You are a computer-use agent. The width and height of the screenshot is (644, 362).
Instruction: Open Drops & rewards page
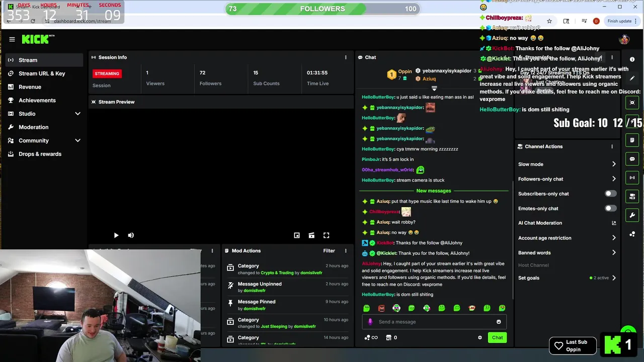coord(44,154)
